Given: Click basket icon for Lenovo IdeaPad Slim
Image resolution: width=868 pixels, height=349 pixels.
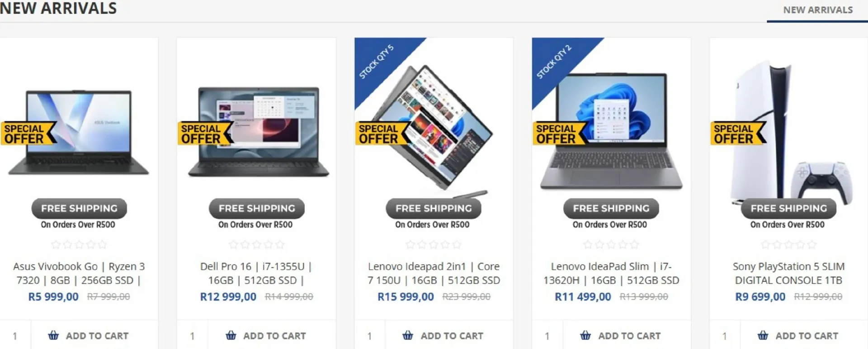Looking at the screenshot, I should click(585, 335).
